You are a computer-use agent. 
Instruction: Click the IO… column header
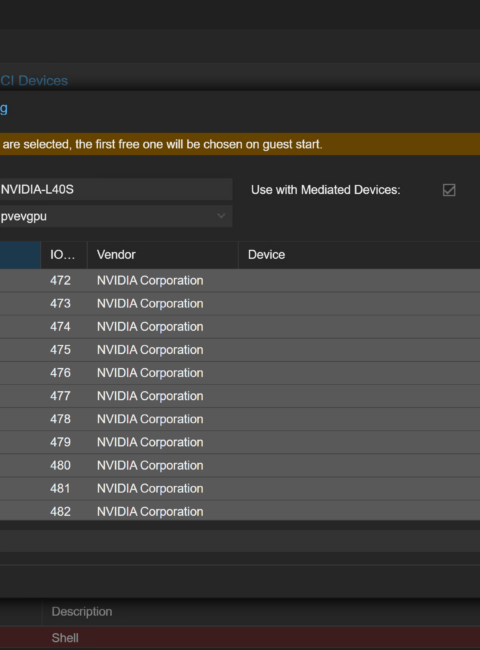[x=64, y=255]
